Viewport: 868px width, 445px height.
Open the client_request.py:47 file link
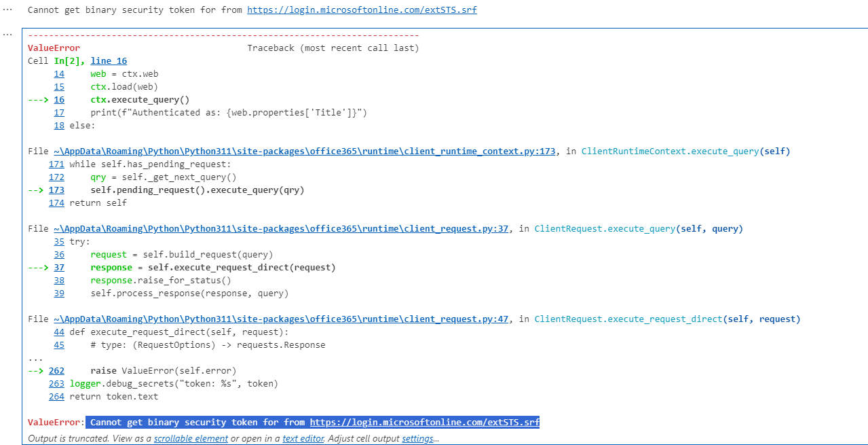click(x=282, y=319)
